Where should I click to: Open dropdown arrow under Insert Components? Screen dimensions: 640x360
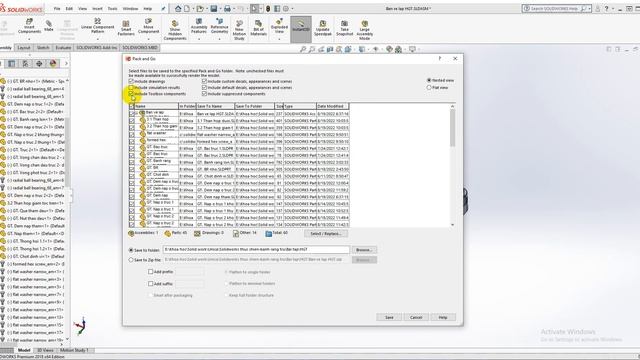coord(29,39)
